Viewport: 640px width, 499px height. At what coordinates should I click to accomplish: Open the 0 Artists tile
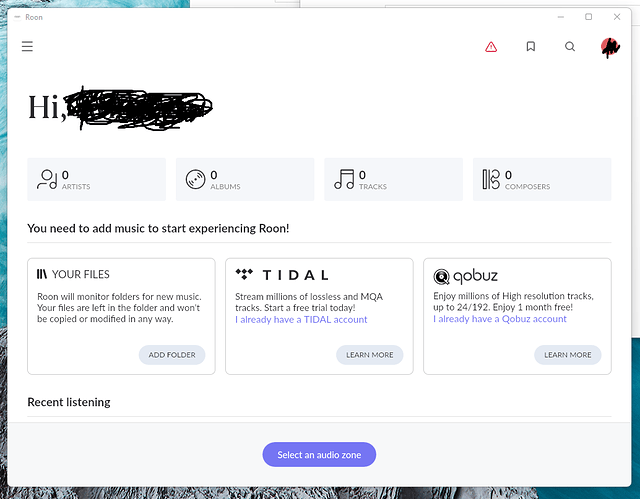[x=97, y=180]
